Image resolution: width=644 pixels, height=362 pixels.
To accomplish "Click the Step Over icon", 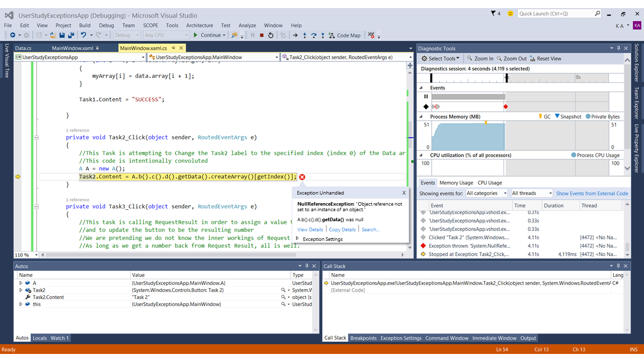I will pos(314,35).
